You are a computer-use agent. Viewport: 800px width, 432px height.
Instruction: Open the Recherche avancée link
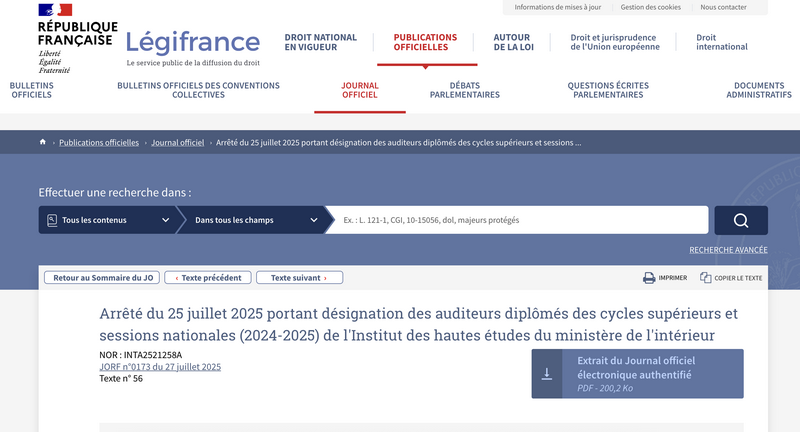728,250
